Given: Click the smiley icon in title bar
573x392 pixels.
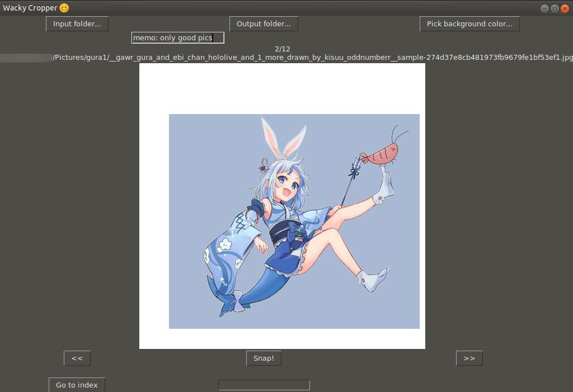Looking at the screenshot, I should click(64, 8).
